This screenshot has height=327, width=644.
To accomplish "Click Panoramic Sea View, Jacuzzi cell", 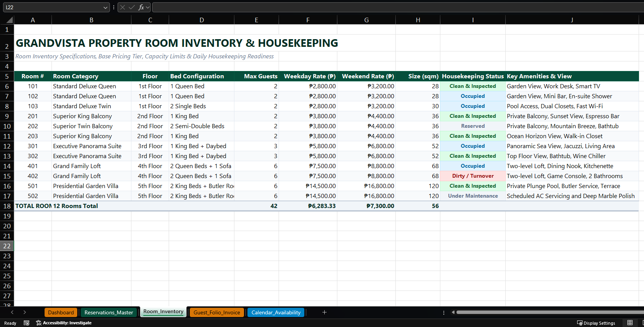I will click(572, 146).
